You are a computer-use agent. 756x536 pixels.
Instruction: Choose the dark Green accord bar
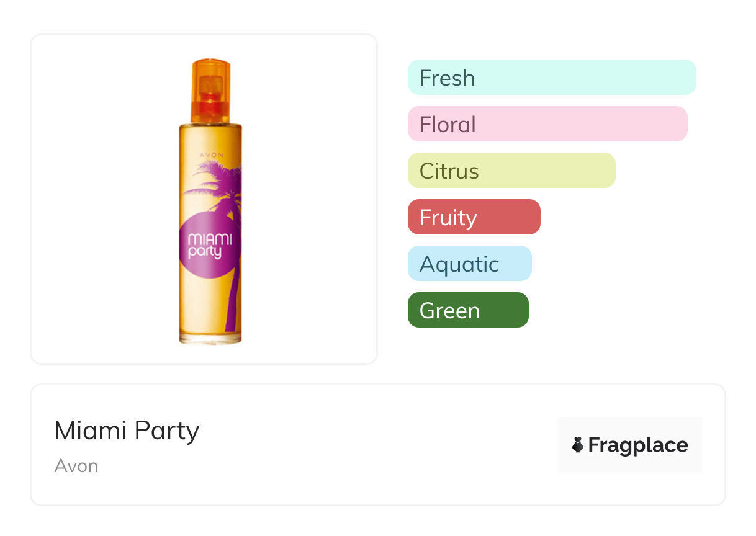[468, 310]
